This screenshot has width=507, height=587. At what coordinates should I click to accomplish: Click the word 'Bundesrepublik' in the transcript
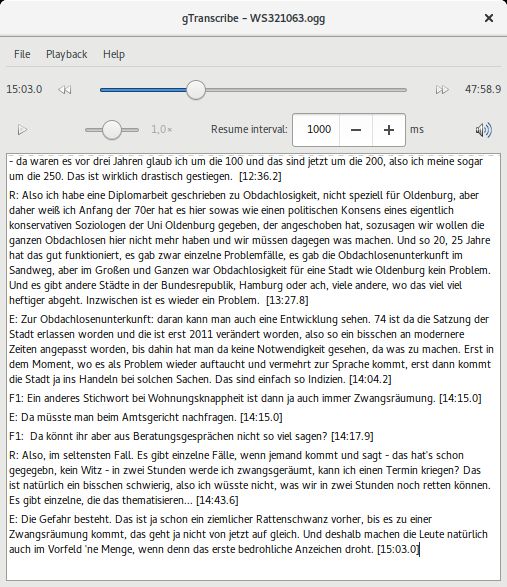(x=198, y=285)
